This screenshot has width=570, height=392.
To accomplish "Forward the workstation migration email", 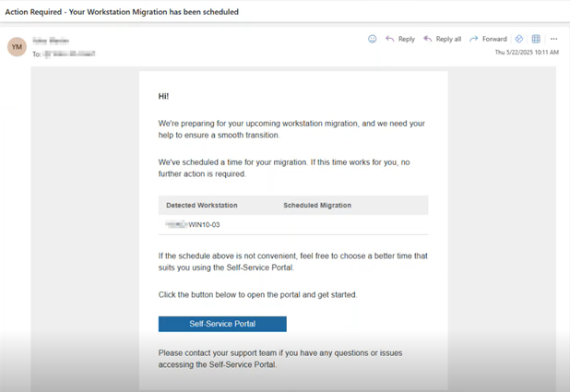I will pos(488,39).
